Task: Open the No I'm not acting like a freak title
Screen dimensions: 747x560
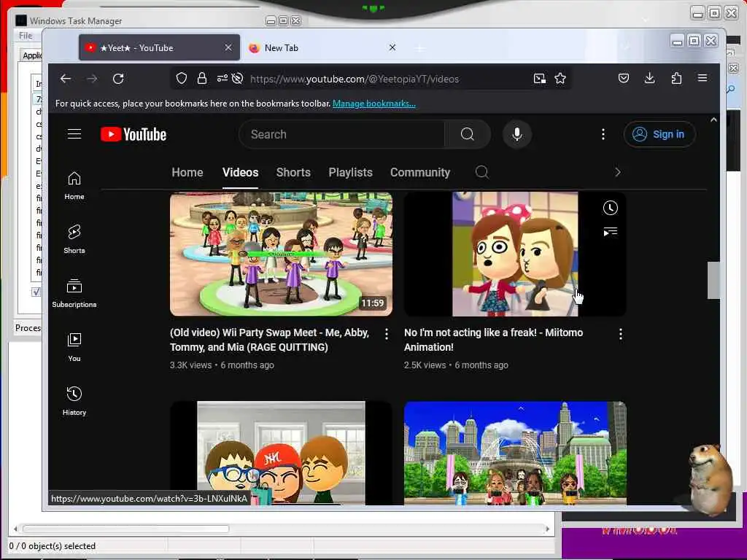Action: 494,340
